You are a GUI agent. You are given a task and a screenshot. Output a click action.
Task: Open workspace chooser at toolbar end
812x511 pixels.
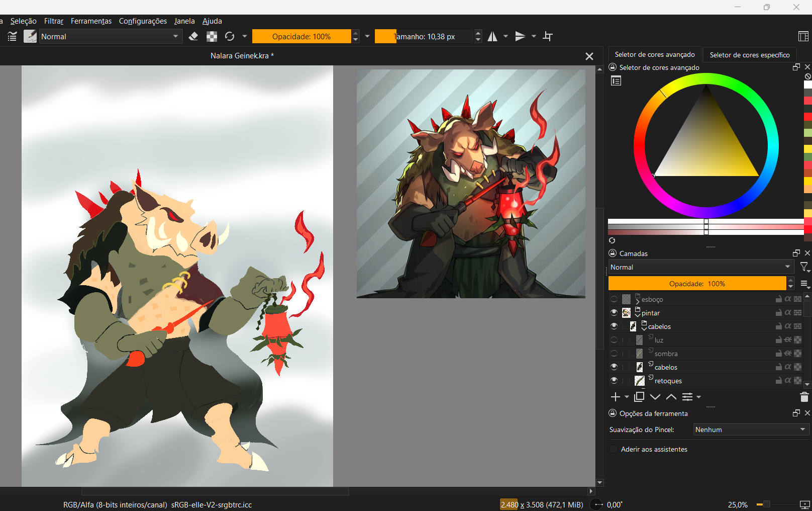[803, 36]
